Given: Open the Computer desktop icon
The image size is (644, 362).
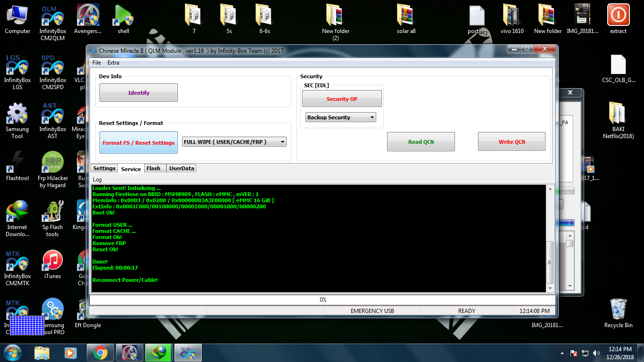Looking at the screenshot, I should coord(17,19).
